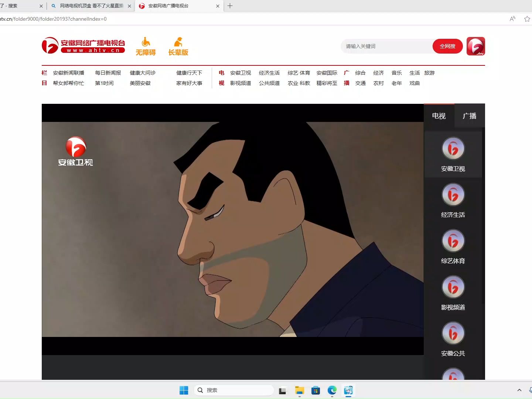Open the 安徽卫视 TV channel link in the nav
This screenshot has width=532, height=399.
pyautogui.click(x=241, y=73)
